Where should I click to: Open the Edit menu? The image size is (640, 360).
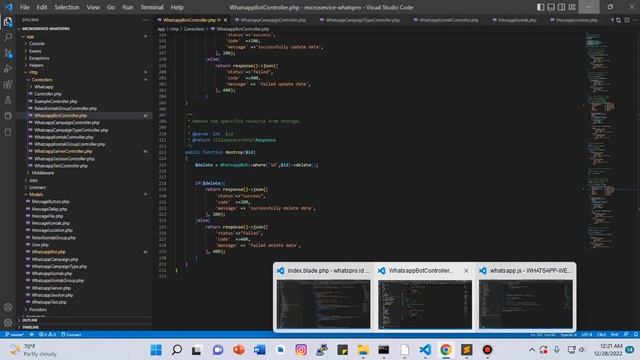[42, 7]
